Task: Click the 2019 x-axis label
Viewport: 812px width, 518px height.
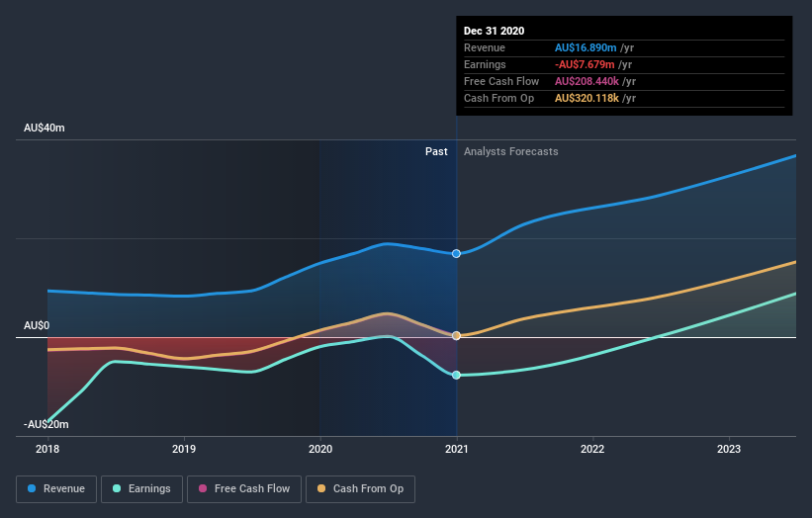Action: pos(184,449)
